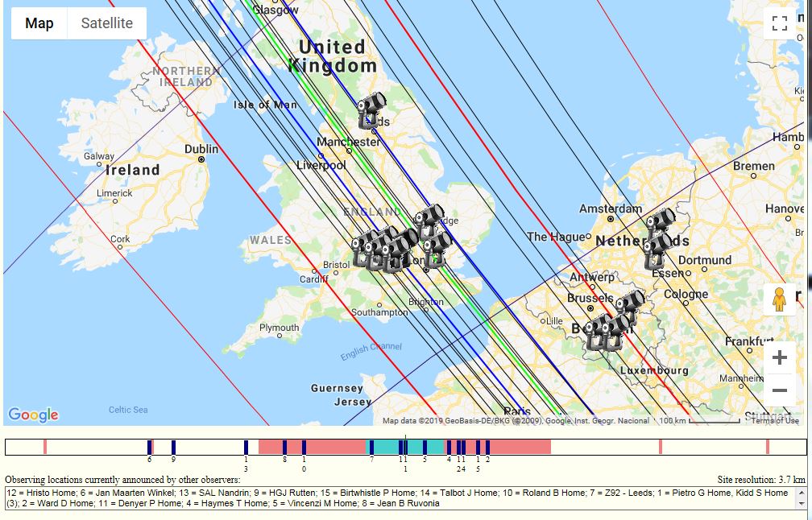Image resolution: width=812 pixels, height=520 pixels.
Task: Select observer marker 6 on profile bar
Action: (x=150, y=447)
